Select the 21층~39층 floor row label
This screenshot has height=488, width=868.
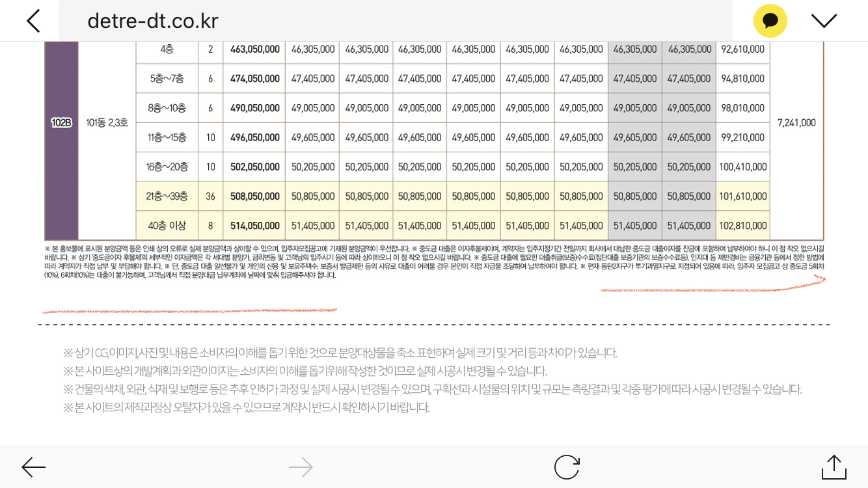tap(167, 196)
